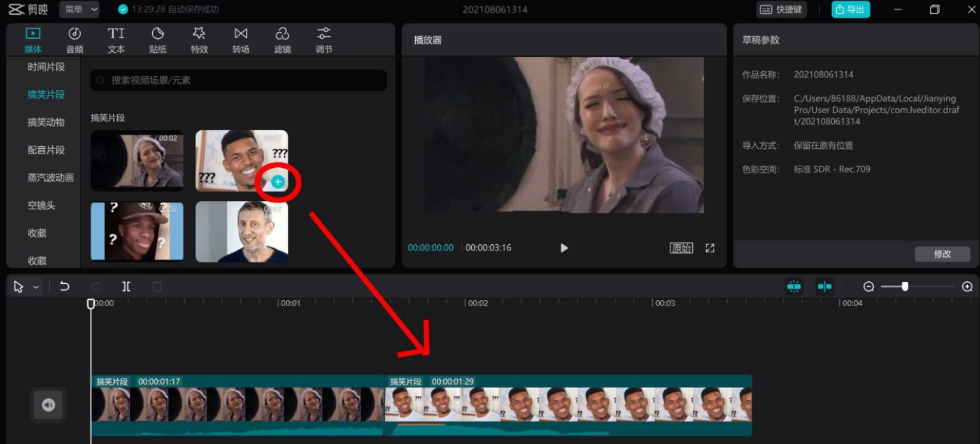This screenshot has height=444, width=980.
Task: Switch to the 调节 adjustment tab
Action: (324, 40)
